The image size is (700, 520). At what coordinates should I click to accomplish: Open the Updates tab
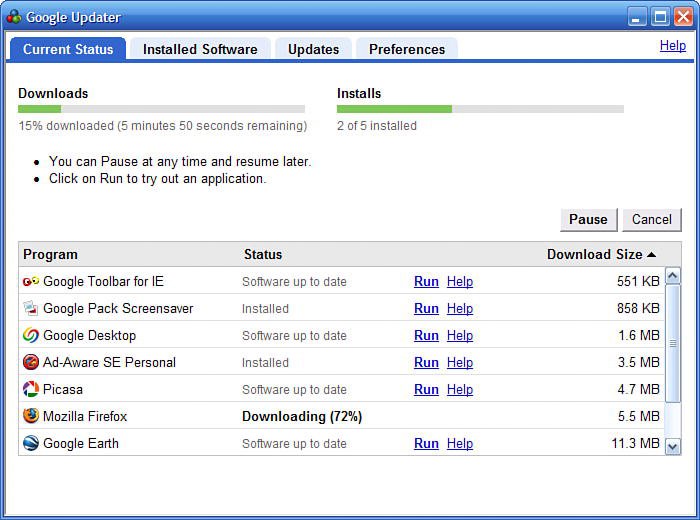point(313,49)
